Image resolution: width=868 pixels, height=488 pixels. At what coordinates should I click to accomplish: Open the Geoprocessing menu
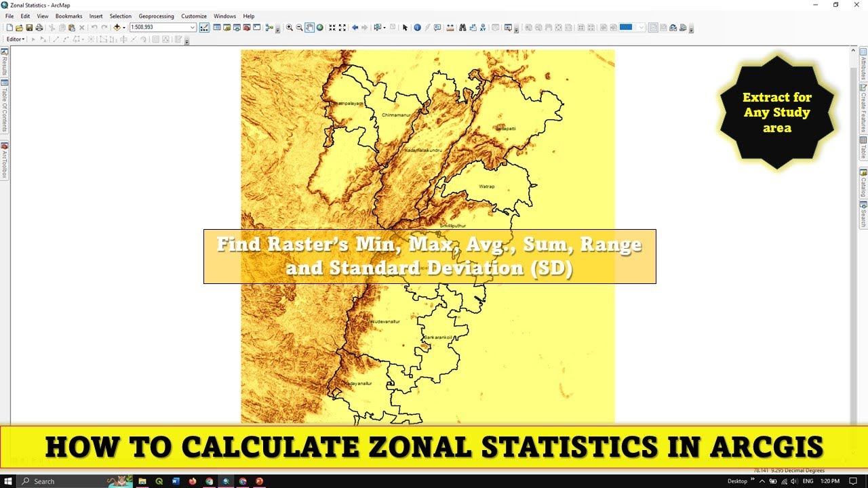tap(156, 16)
